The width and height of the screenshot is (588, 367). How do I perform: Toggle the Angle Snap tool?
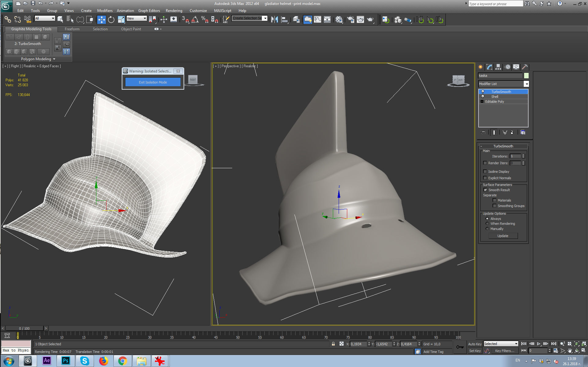coord(195,20)
